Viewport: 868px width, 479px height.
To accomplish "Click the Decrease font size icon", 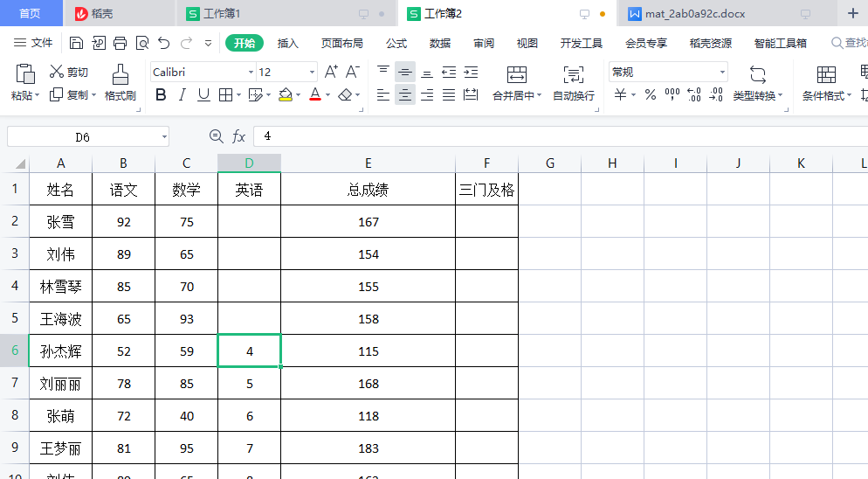I will [353, 72].
